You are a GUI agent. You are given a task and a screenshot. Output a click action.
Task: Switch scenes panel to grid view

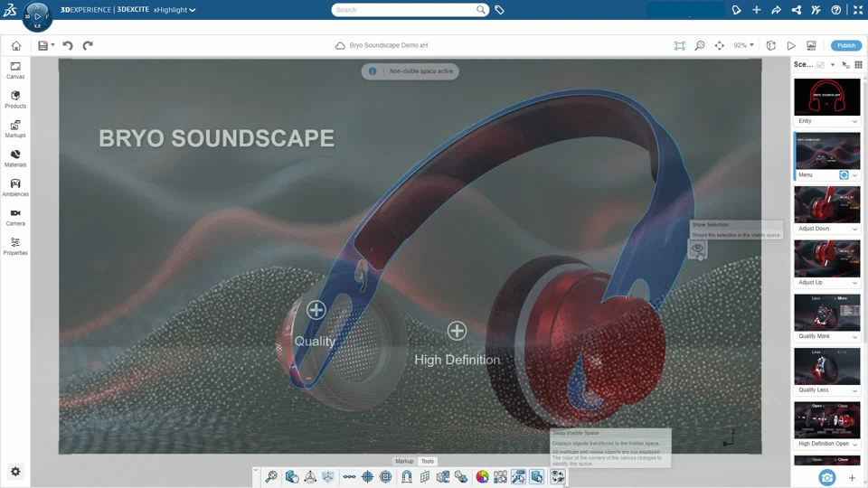859,65
